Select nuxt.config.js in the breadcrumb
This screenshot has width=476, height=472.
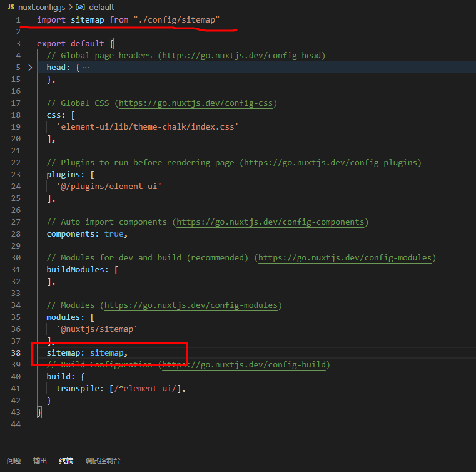point(41,7)
